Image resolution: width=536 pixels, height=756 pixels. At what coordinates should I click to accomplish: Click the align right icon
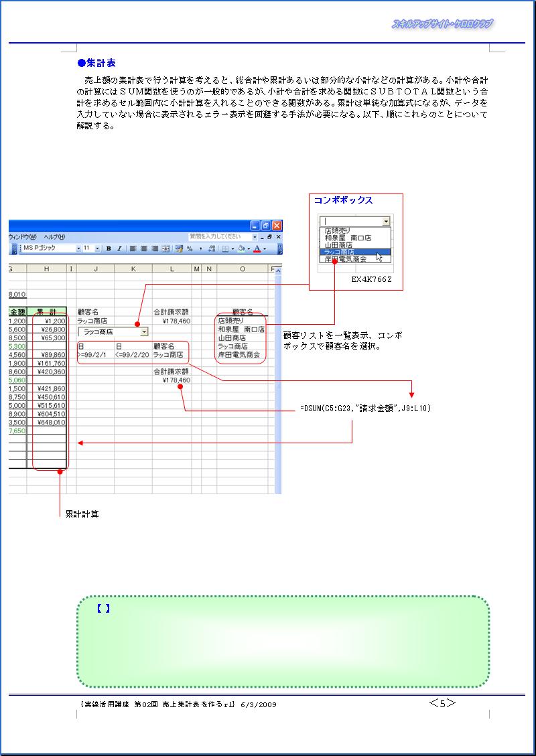coord(155,249)
